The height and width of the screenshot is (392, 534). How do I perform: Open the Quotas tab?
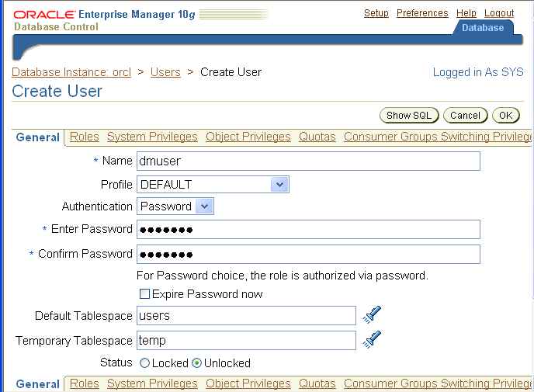[x=317, y=137]
